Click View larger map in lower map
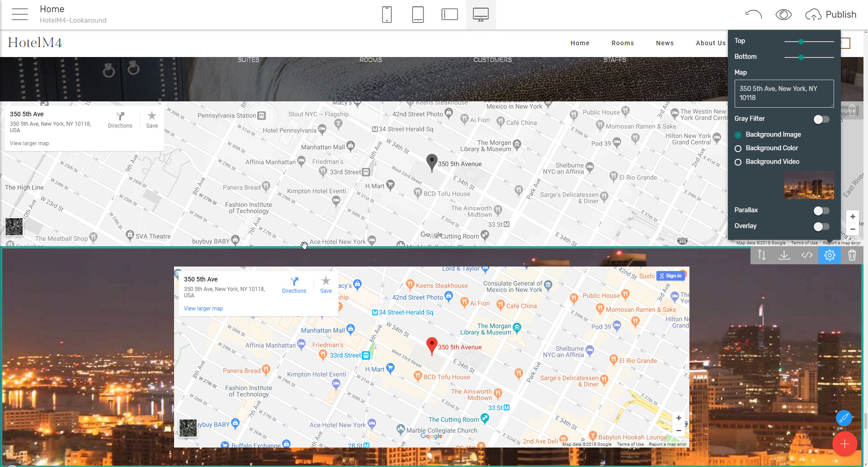 pyautogui.click(x=203, y=309)
